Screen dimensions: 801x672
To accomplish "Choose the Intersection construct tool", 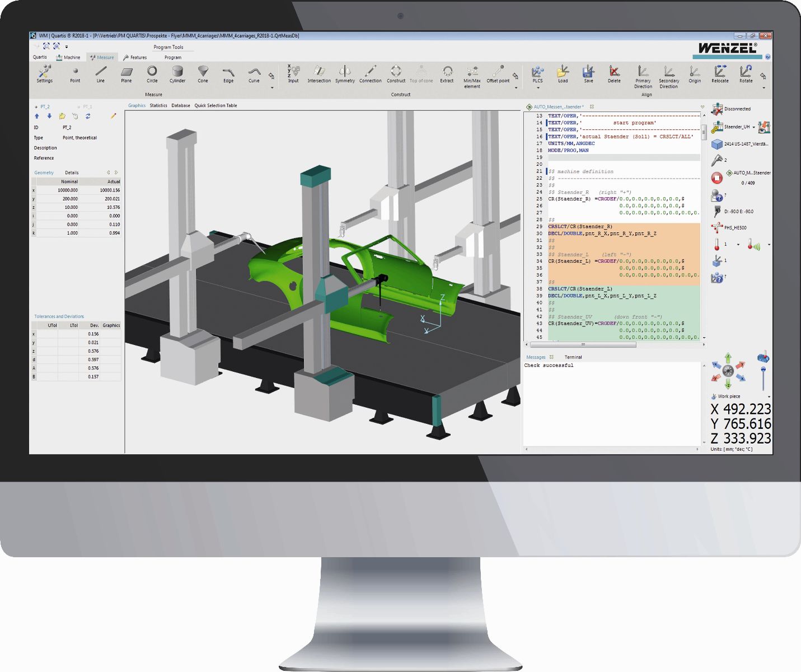I will point(319,74).
